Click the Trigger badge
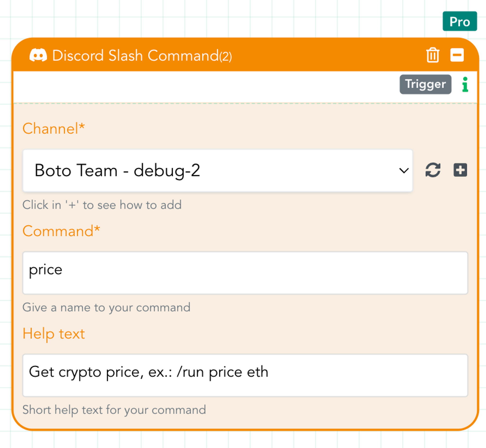Image resolution: width=486 pixels, height=448 pixels. (x=425, y=84)
